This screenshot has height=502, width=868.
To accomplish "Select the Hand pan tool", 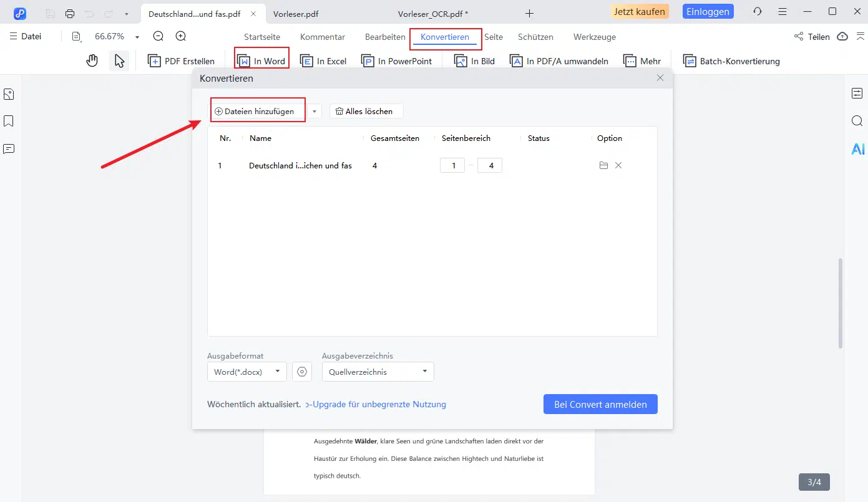I will 92,60.
